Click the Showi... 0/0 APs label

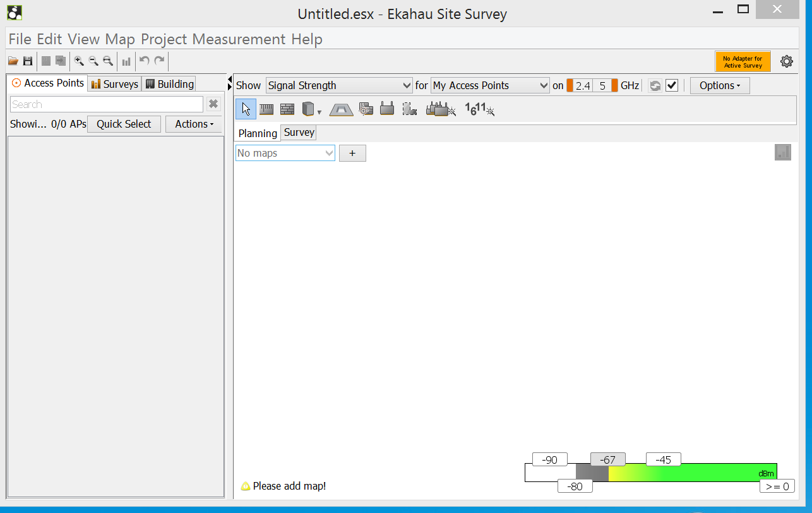(48, 124)
